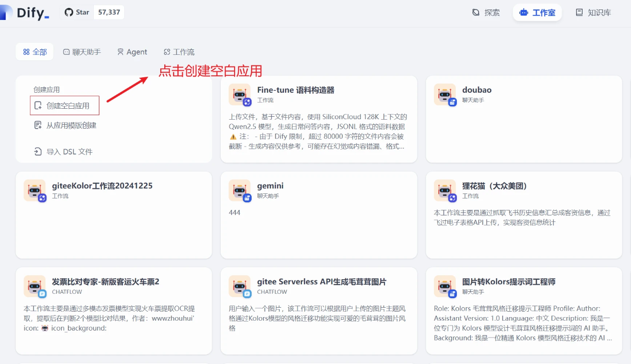This screenshot has width=631, height=364.
Task: Open the GitHub star count 57,337
Action: click(109, 12)
